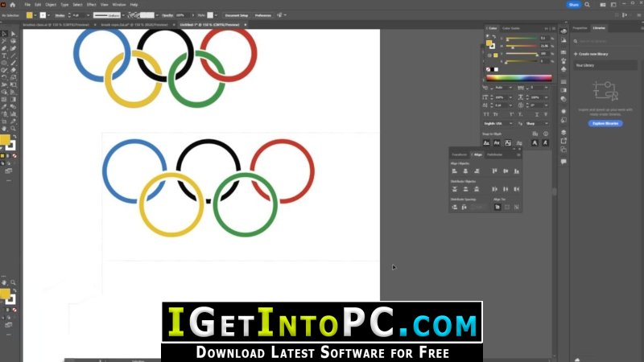The image size is (644, 362).
Task: Click Horizontal Distribute Center icon
Action: click(x=506, y=189)
